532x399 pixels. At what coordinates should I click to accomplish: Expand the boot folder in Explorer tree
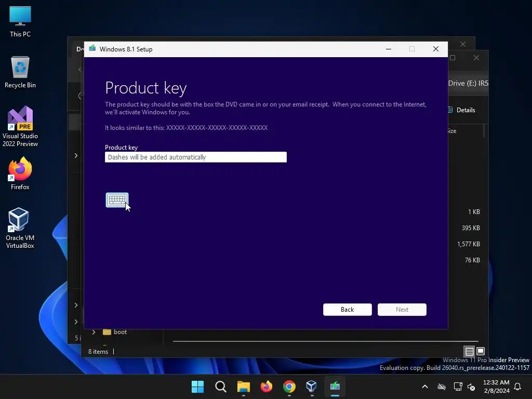tap(94, 332)
